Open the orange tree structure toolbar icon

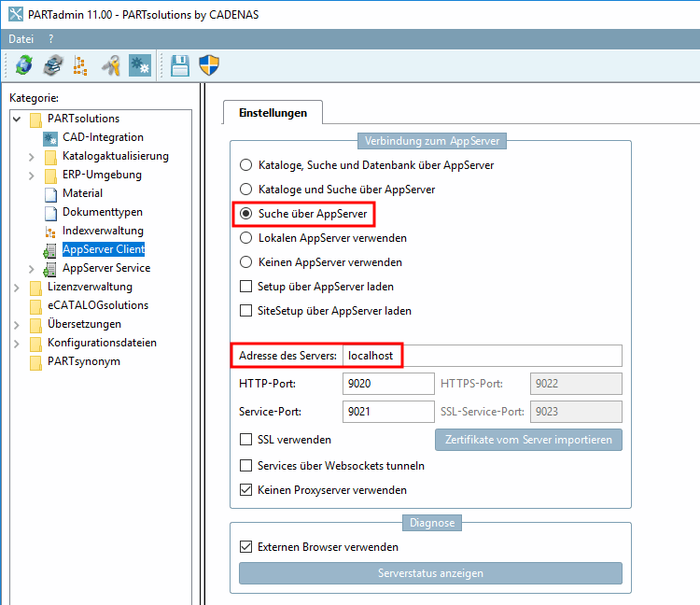(80, 65)
